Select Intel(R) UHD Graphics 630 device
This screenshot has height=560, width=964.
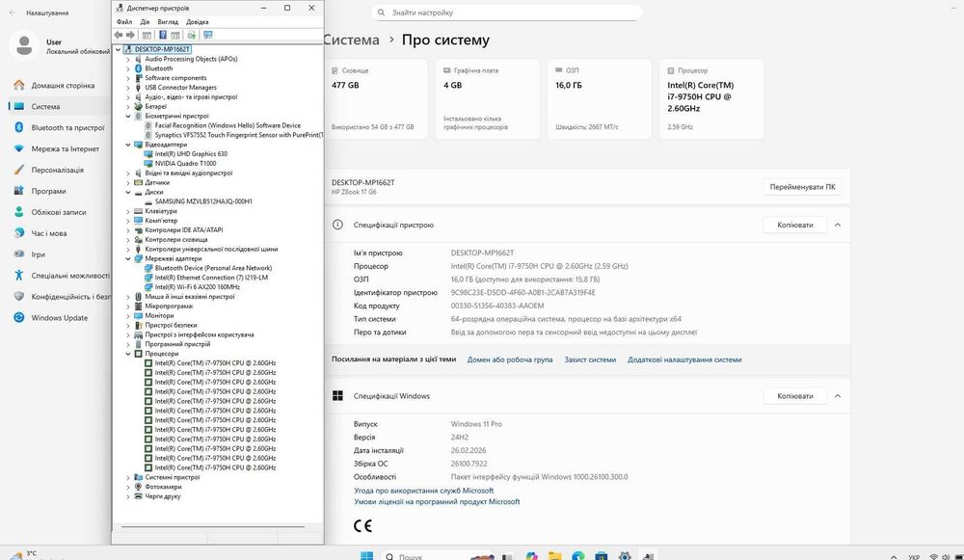[191, 154]
